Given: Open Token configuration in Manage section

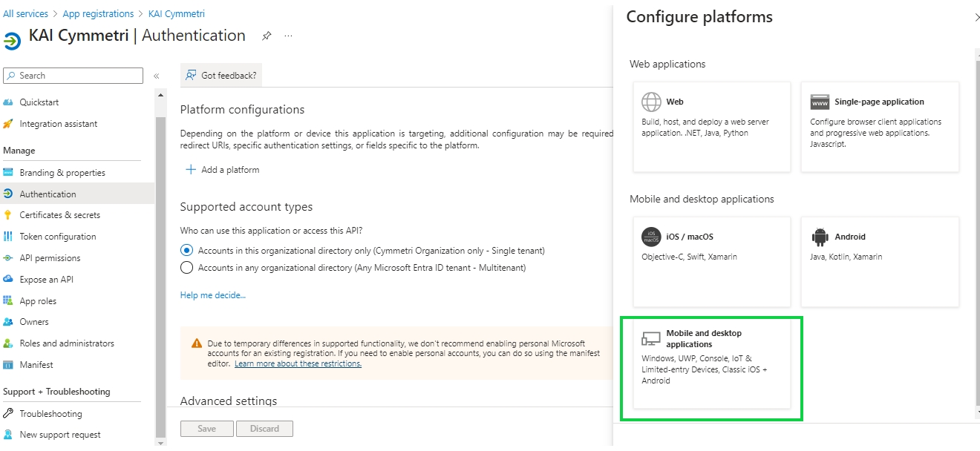Looking at the screenshot, I should (x=58, y=237).
